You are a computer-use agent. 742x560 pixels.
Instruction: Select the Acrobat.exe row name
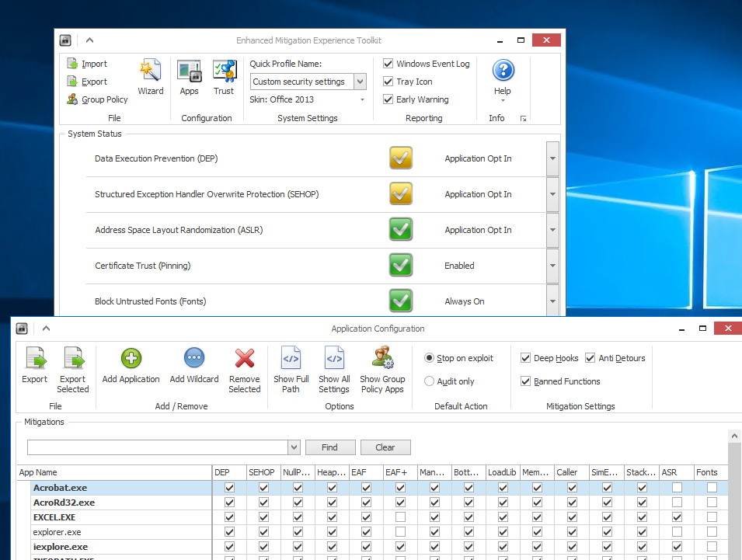point(60,487)
